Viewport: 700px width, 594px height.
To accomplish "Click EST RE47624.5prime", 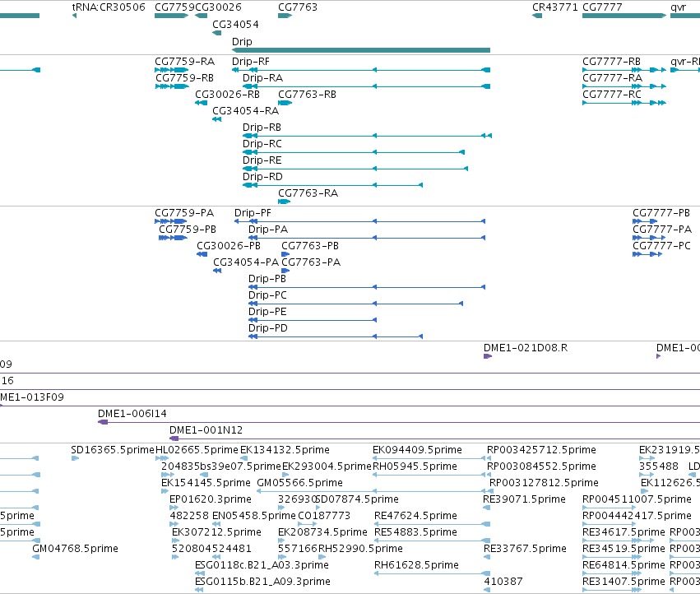I will point(415,516).
